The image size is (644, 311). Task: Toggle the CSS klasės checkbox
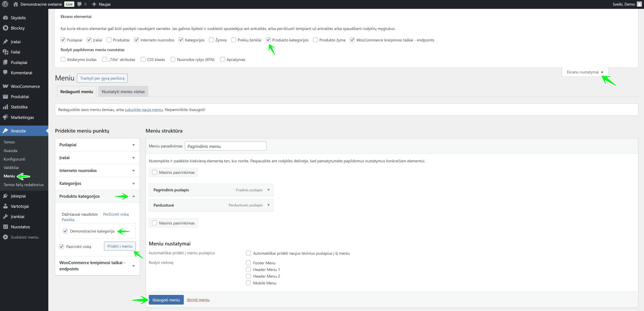point(143,60)
